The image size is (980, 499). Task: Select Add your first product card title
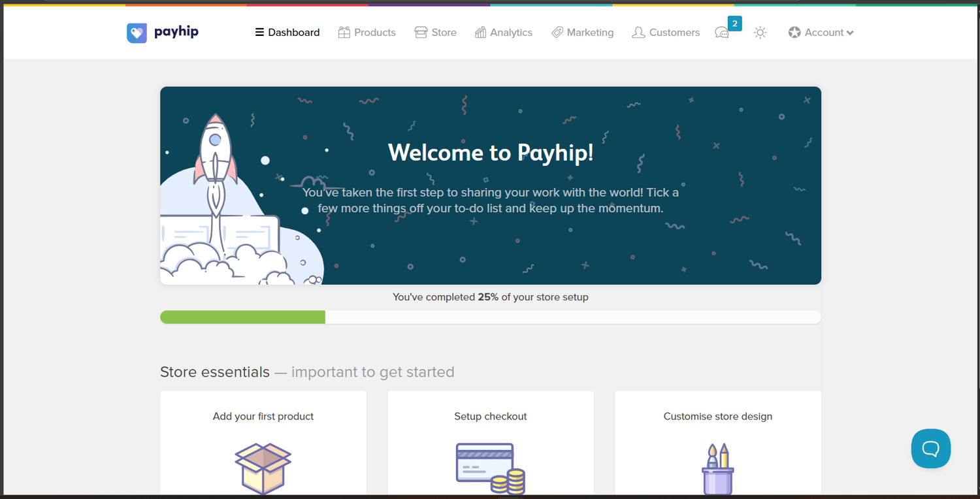click(x=263, y=416)
